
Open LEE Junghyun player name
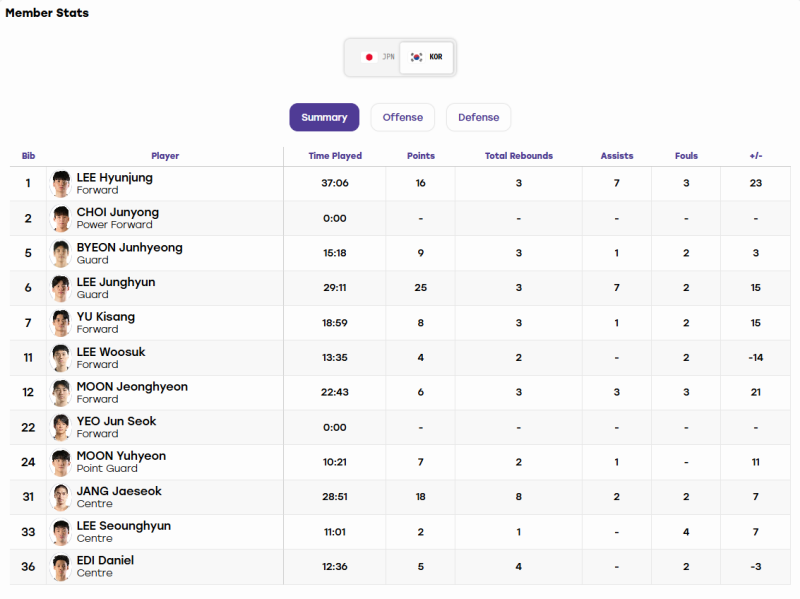[116, 282]
